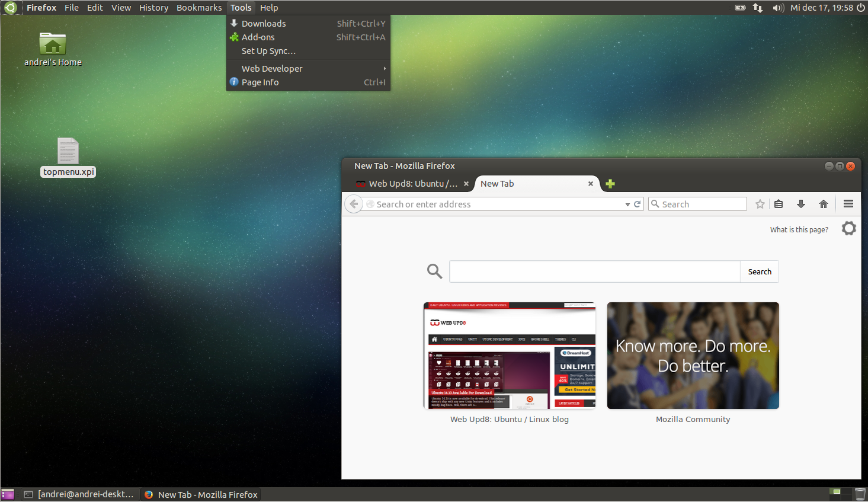The width and height of the screenshot is (868, 502).
Task: Open trash icon in bottom panel
Action: 860,494
